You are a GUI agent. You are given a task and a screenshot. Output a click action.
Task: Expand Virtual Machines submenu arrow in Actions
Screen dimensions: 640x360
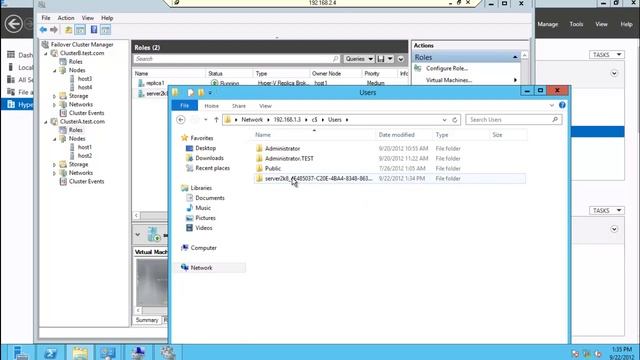[515, 80]
